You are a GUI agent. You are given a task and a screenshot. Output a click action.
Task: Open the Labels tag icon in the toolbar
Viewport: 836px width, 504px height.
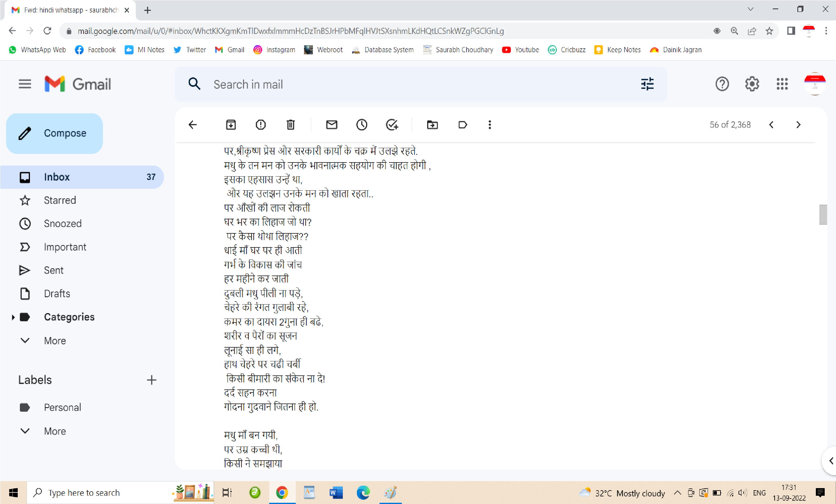point(462,125)
